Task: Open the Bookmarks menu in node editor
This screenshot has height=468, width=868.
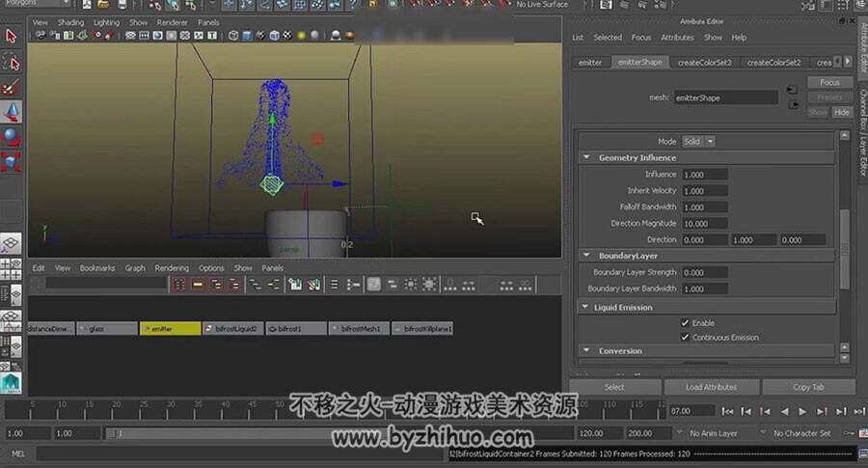Action: pyautogui.click(x=97, y=268)
